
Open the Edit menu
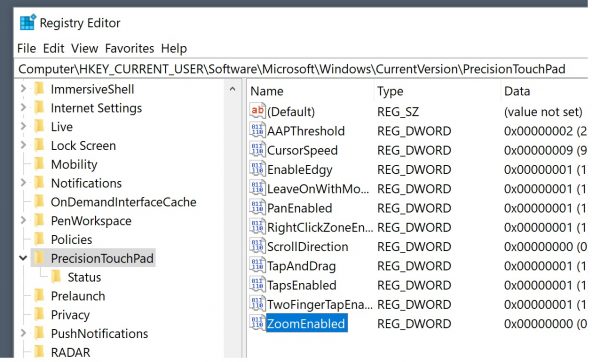point(54,49)
